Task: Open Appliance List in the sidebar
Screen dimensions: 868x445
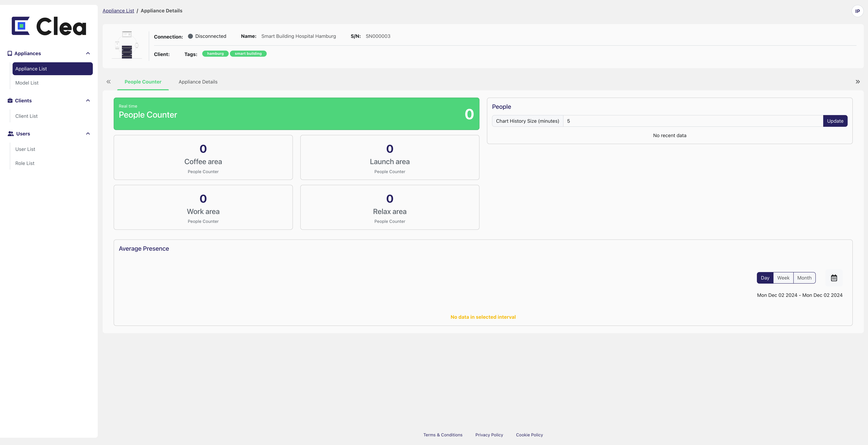Action: tap(53, 69)
